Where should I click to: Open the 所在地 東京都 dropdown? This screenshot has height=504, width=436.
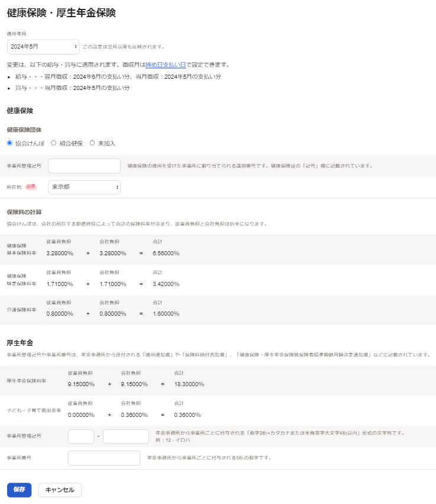point(85,187)
